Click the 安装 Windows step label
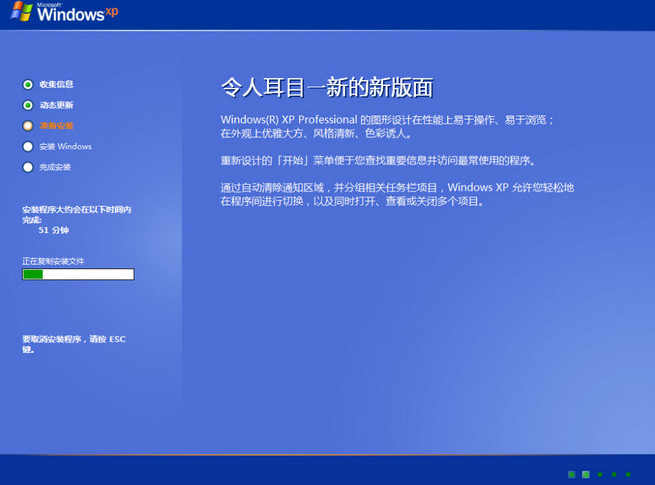Screen dimensions: 655x485 [65, 147]
